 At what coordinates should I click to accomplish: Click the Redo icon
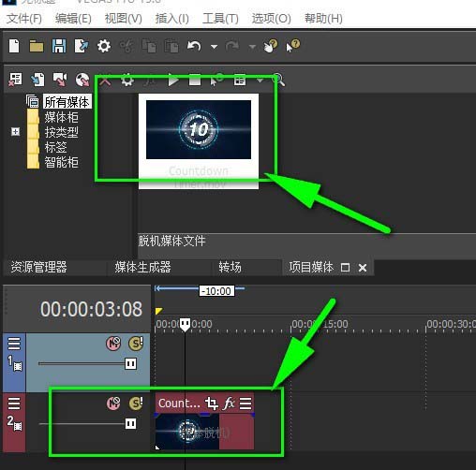click(x=231, y=46)
